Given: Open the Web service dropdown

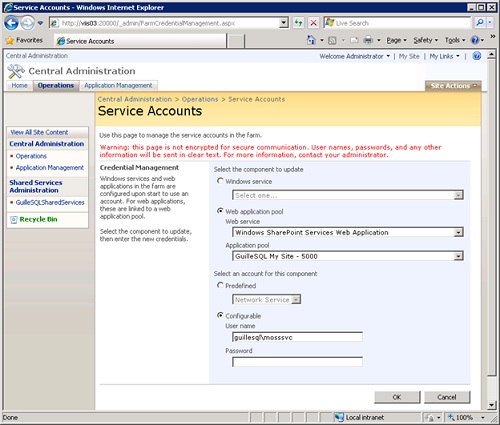Looking at the screenshot, I should tap(348, 232).
